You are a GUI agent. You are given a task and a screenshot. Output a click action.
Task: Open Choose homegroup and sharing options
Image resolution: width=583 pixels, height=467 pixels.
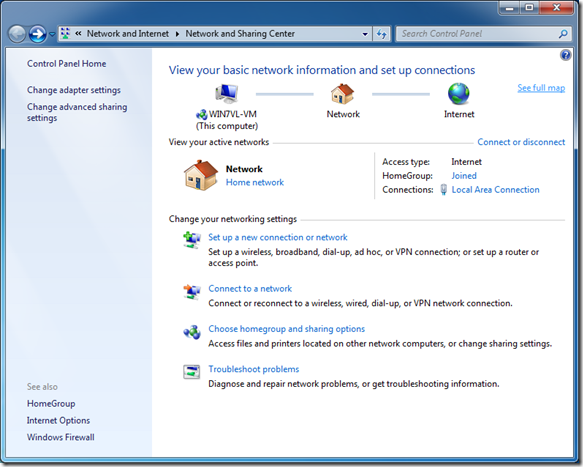[286, 329]
